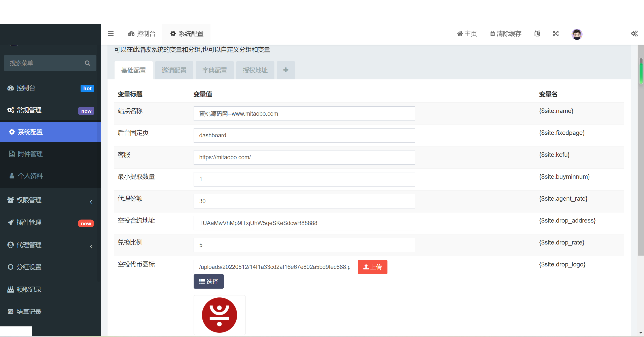
Task: Click the 兑换比例 input field
Action: (x=304, y=245)
